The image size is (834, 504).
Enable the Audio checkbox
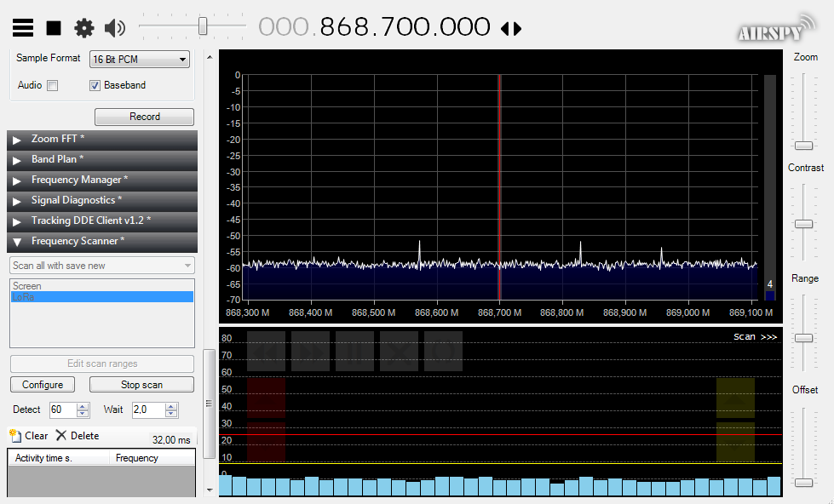pyautogui.click(x=52, y=86)
